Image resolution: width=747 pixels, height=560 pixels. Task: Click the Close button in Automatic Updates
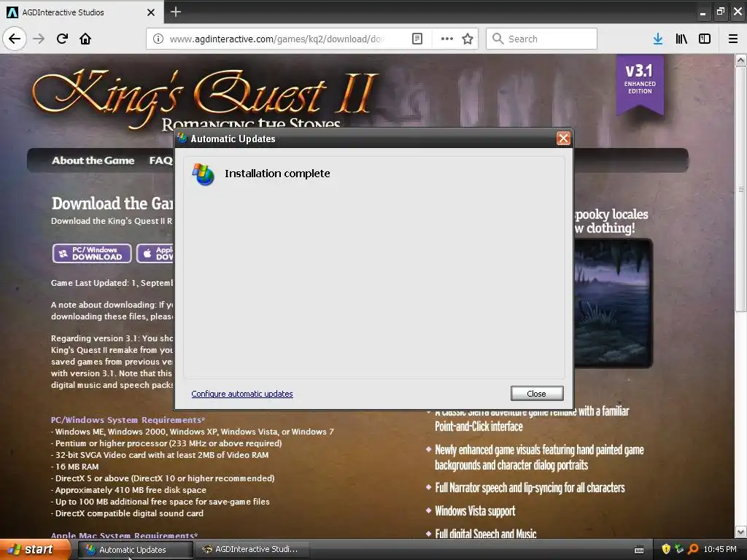point(537,393)
